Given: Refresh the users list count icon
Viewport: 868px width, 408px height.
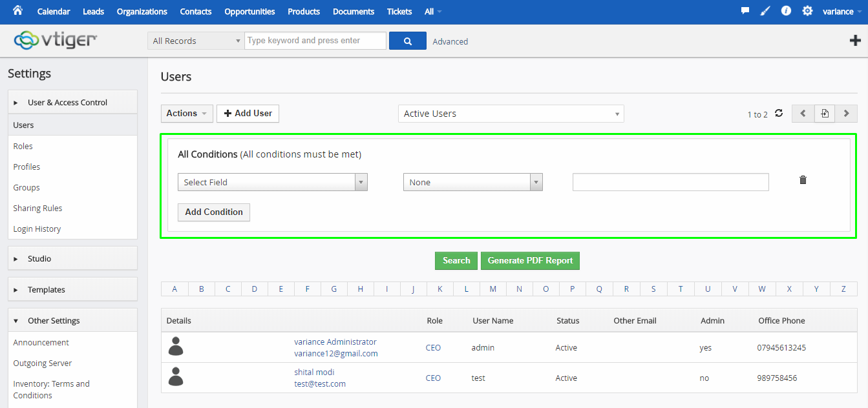Looking at the screenshot, I should coord(779,113).
